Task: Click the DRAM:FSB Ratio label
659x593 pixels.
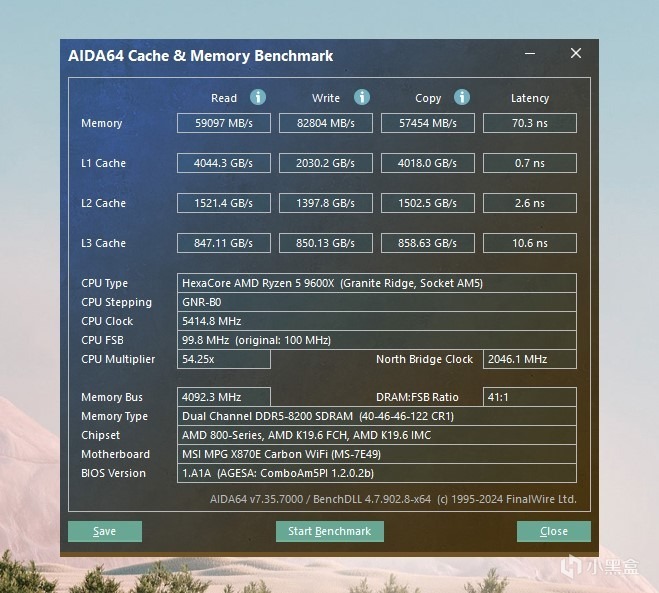Action: [x=417, y=397]
